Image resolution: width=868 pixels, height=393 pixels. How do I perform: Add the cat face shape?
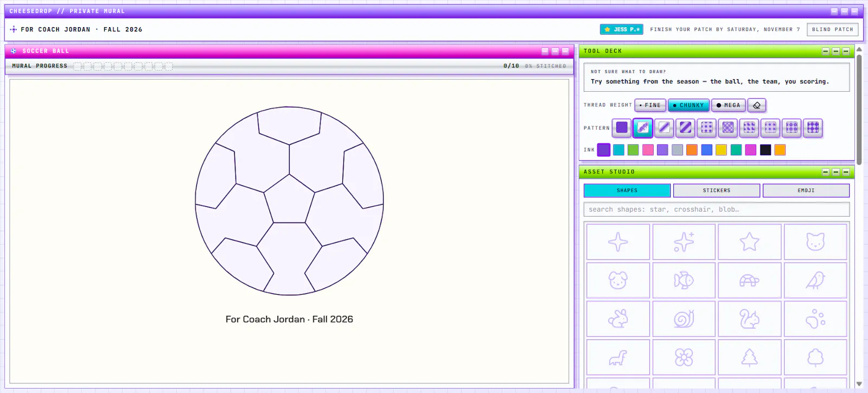(x=815, y=242)
